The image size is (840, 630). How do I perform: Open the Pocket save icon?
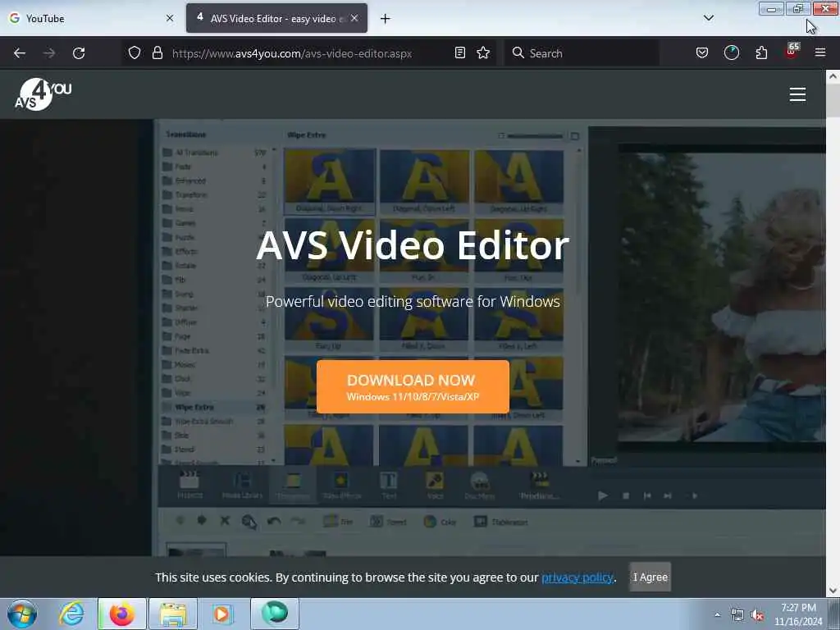[702, 53]
